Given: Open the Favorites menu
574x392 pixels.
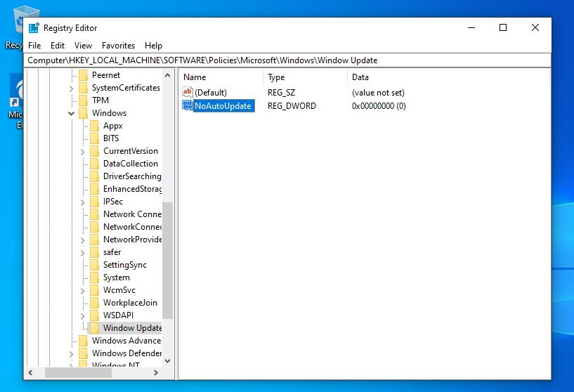Looking at the screenshot, I should click(x=118, y=46).
